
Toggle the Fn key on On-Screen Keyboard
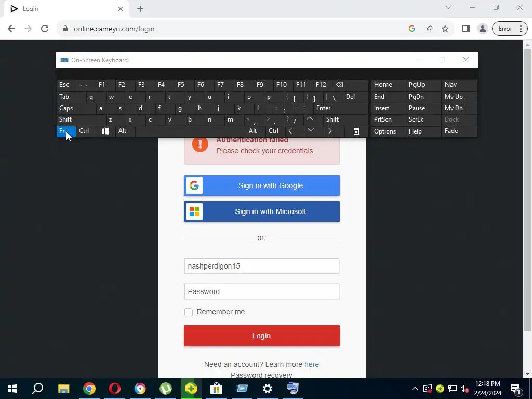[x=66, y=131]
